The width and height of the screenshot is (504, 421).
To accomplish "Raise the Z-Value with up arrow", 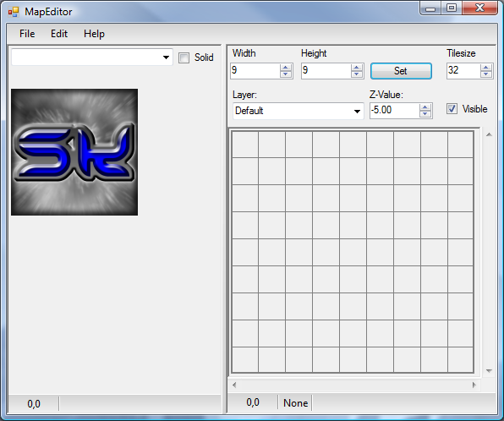I will (x=425, y=107).
